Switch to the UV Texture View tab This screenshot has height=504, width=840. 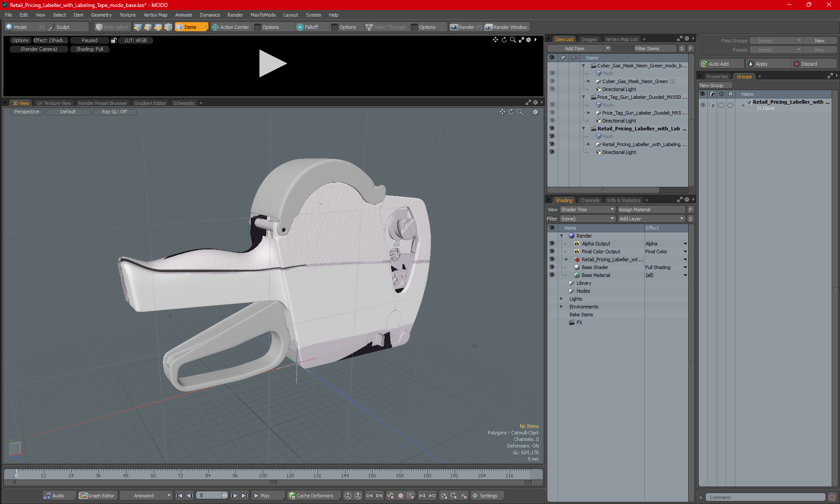pyautogui.click(x=53, y=103)
